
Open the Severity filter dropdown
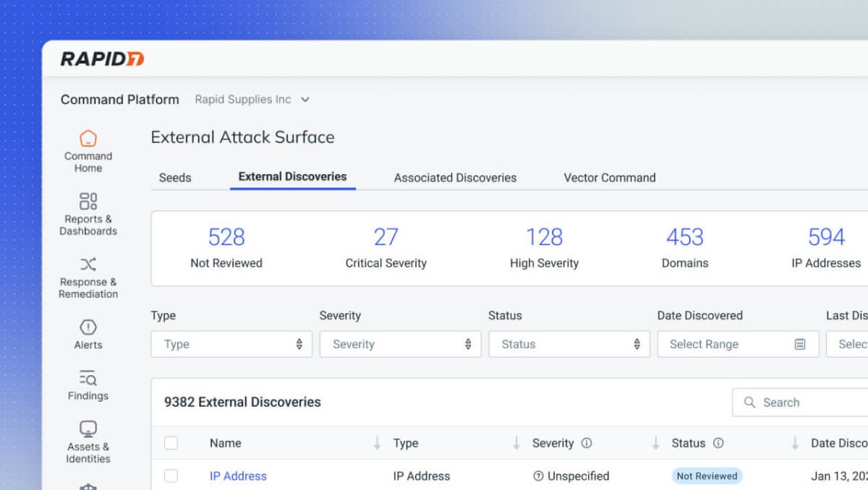(400, 344)
